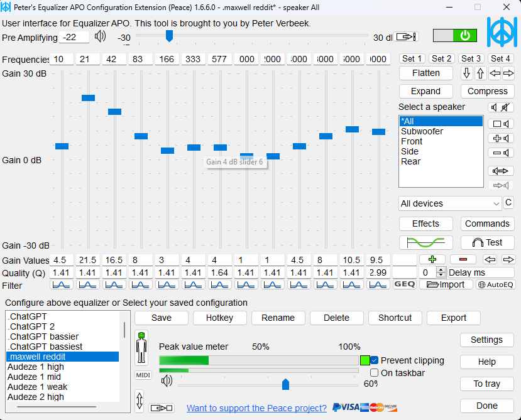Select Set 1
This screenshot has width=521, height=420.
pos(412,59)
